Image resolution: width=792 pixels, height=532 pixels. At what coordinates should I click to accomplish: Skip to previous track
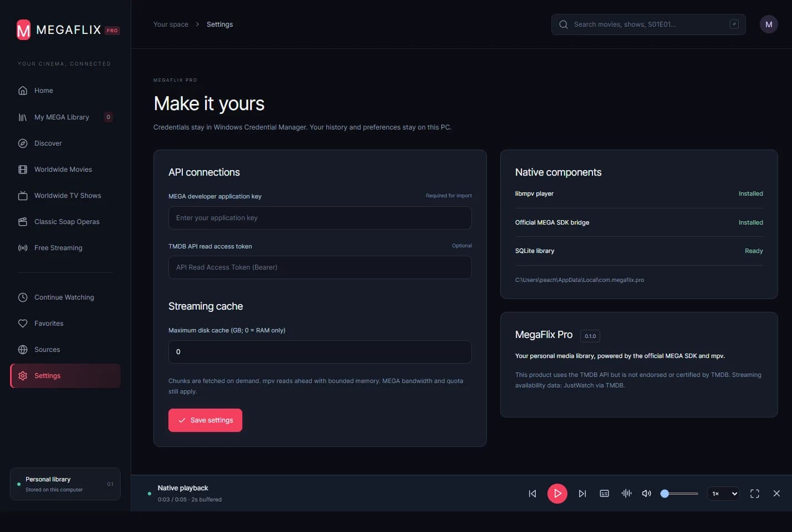point(532,494)
